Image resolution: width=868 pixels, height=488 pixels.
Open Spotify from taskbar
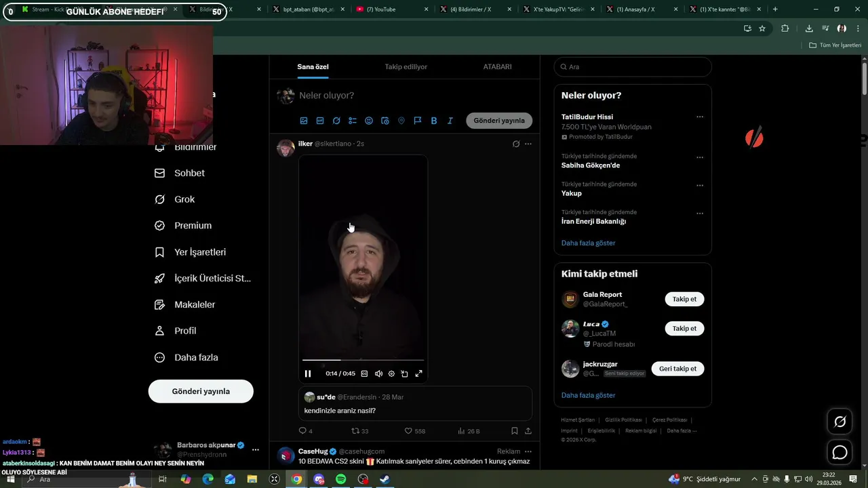click(x=341, y=479)
